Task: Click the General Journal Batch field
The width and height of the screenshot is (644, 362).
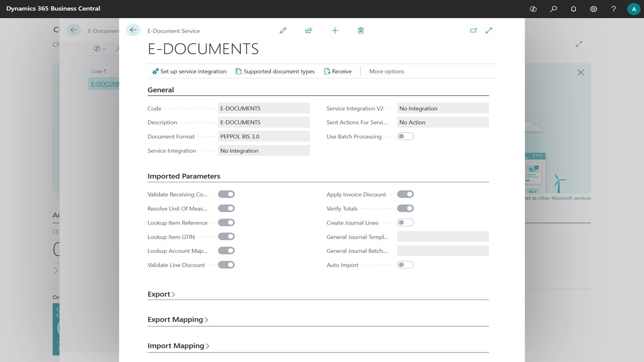Action: click(443, 251)
